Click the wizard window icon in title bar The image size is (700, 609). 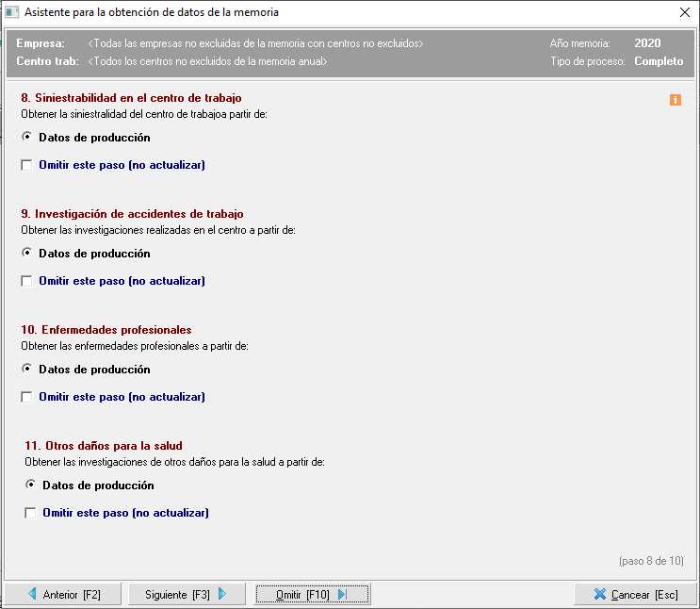[x=12, y=13]
